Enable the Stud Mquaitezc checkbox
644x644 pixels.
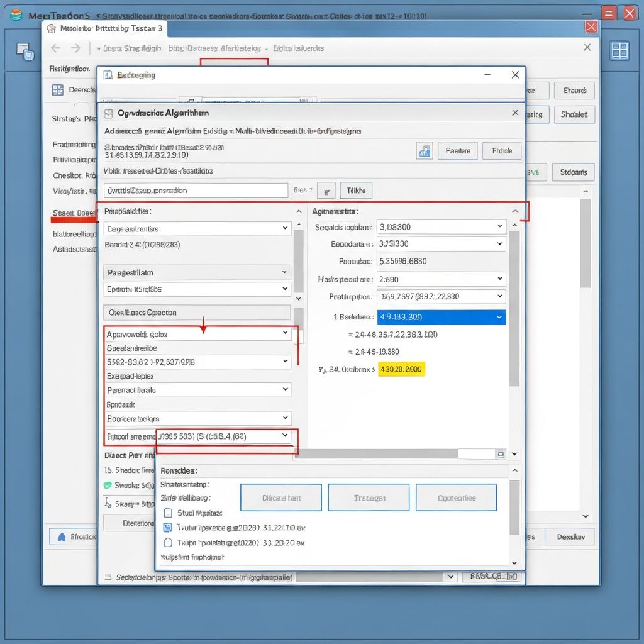tap(167, 513)
